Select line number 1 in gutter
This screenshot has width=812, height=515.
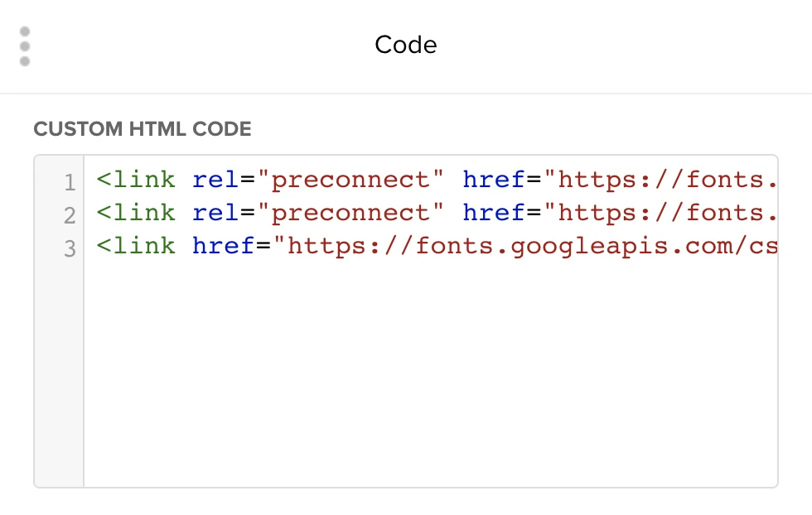point(70,182)
